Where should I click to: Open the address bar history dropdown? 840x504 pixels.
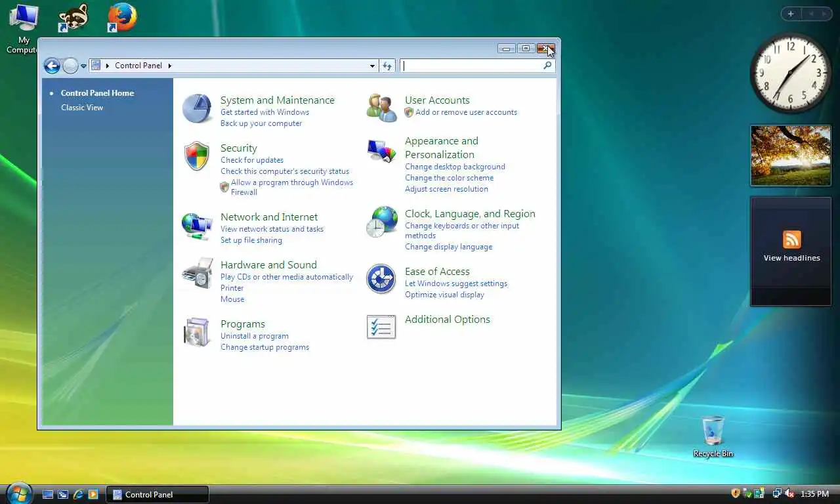click(372, 66)
